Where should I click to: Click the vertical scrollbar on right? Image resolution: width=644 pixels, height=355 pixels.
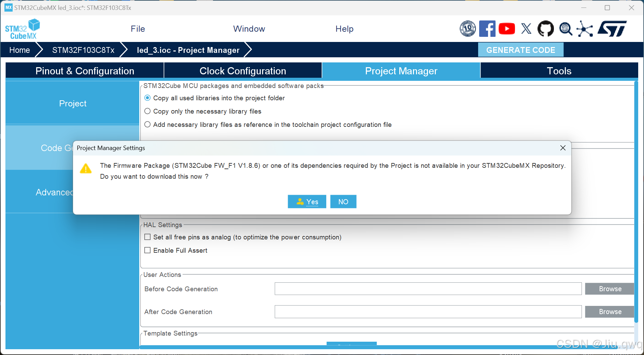636,201
